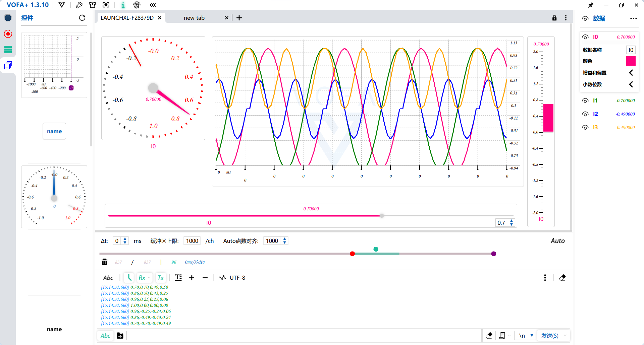Screen dimensions: 644x345
Task: Click the pink color swatch for I0
Action: point(631,61)
